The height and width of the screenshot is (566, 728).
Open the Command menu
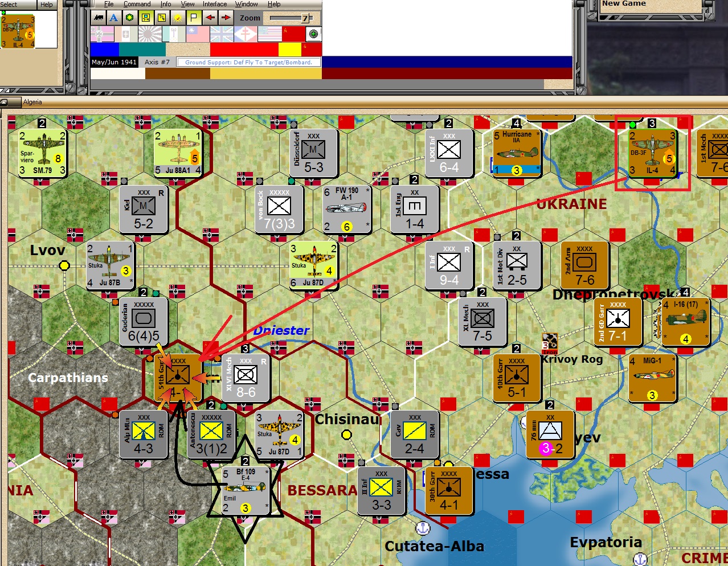tap(137, 4)
